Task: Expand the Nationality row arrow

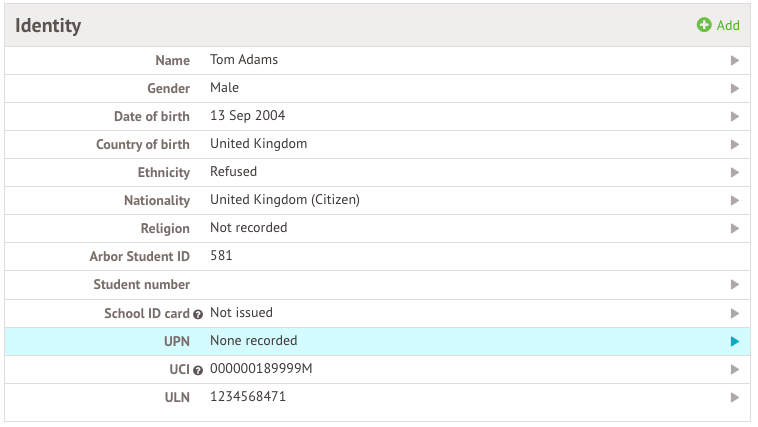Action: pyautogui.click(x=735, y=201)
